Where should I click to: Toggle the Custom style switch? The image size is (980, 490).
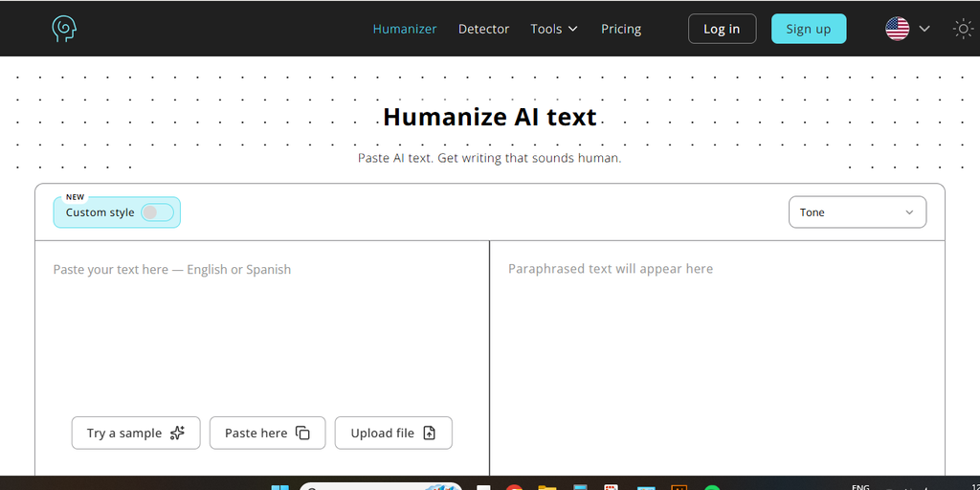tap(158, 212)
